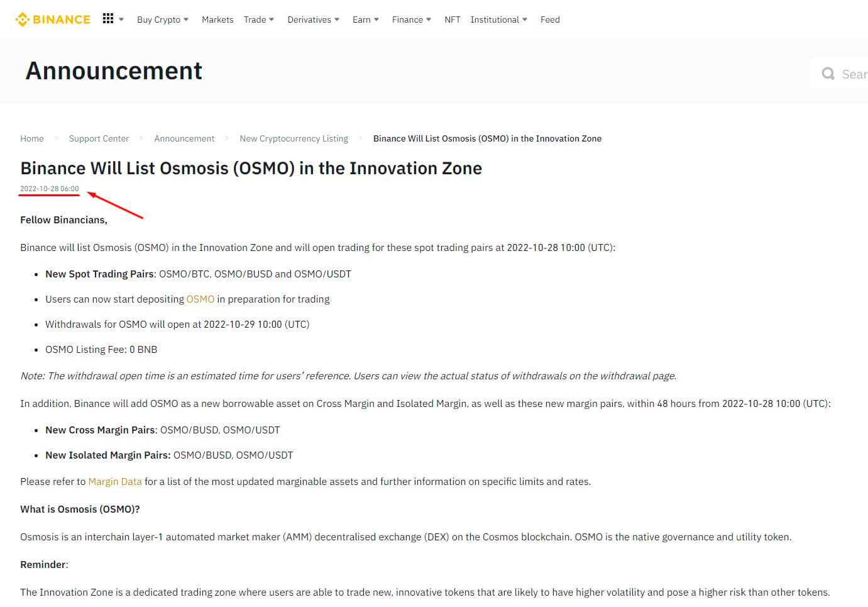Click the announcement date 2022-10-28 06:00

click(50, 189)
